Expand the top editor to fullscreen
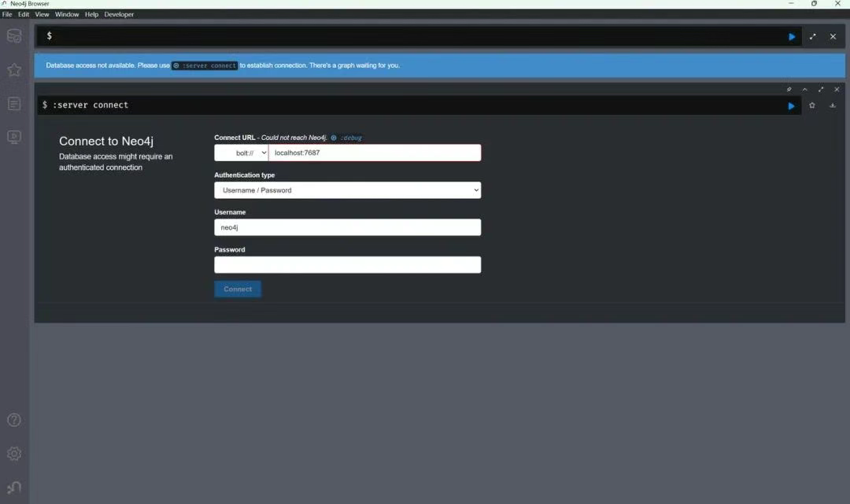Screen dimensions: 850x504 812,37
